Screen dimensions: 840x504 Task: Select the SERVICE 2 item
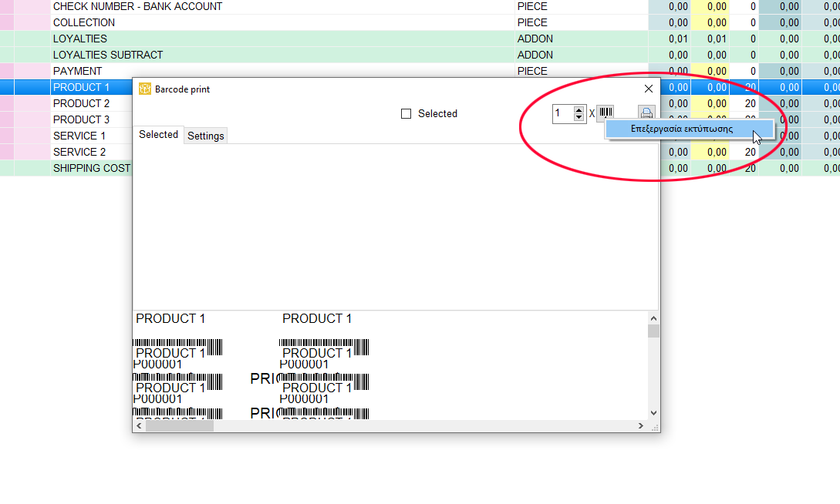79,152
